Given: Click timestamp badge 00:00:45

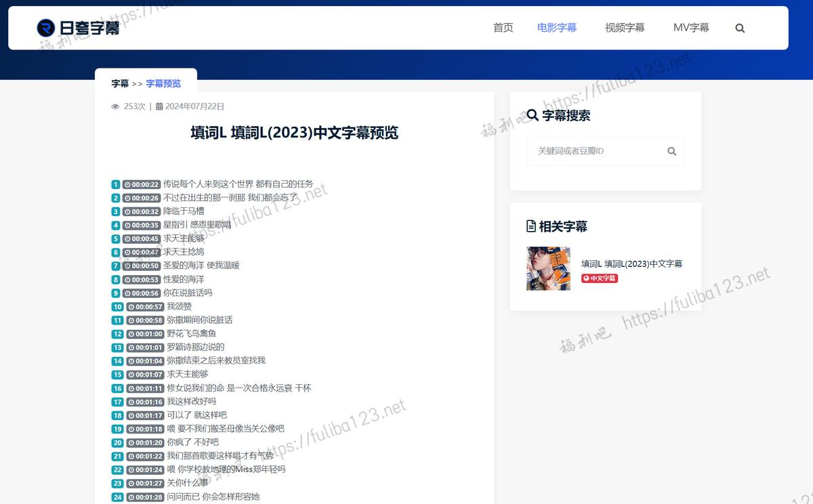Looking at the screenshot, I should pyautogui.click(x=142, y=238).
